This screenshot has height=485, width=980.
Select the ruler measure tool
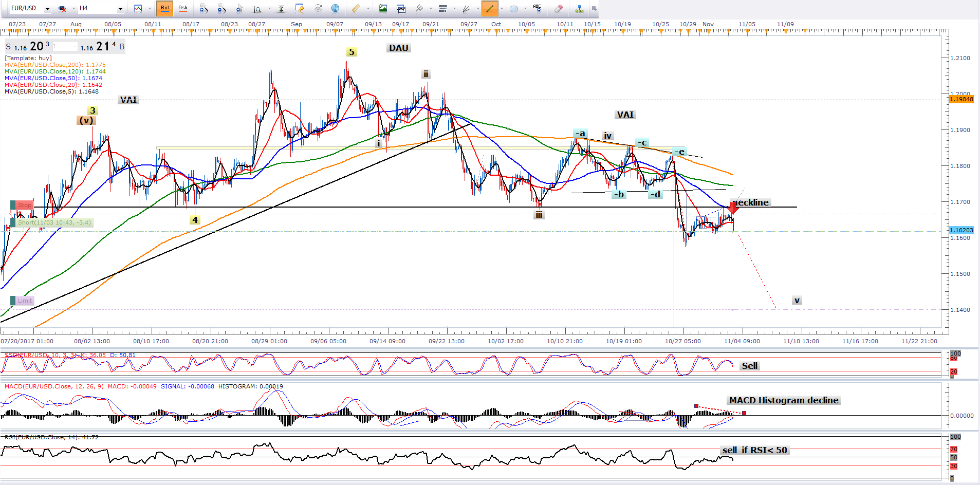tap(356, 8)
